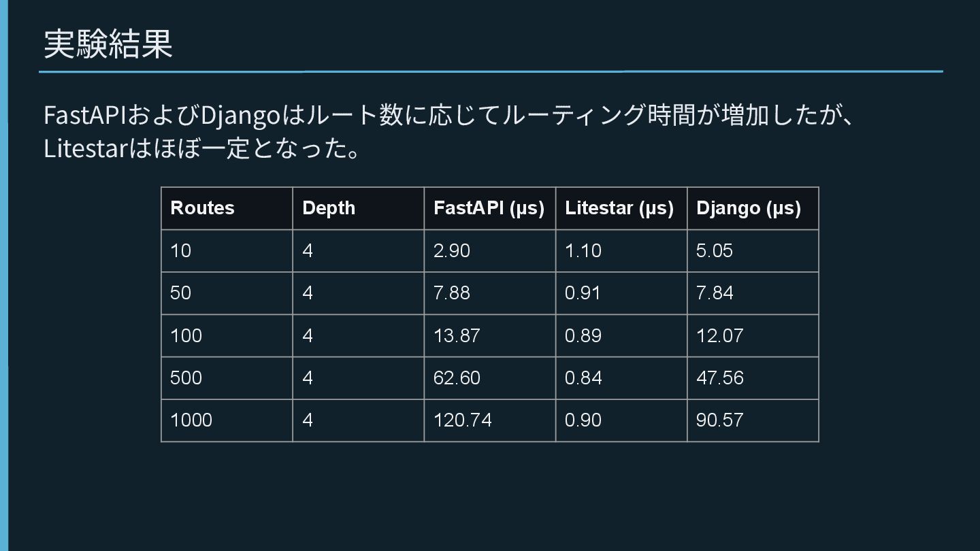This screenshot has width=980, height=551.
Task: Click the blue horizontal line under the title
Action: (x=490, y=71)
